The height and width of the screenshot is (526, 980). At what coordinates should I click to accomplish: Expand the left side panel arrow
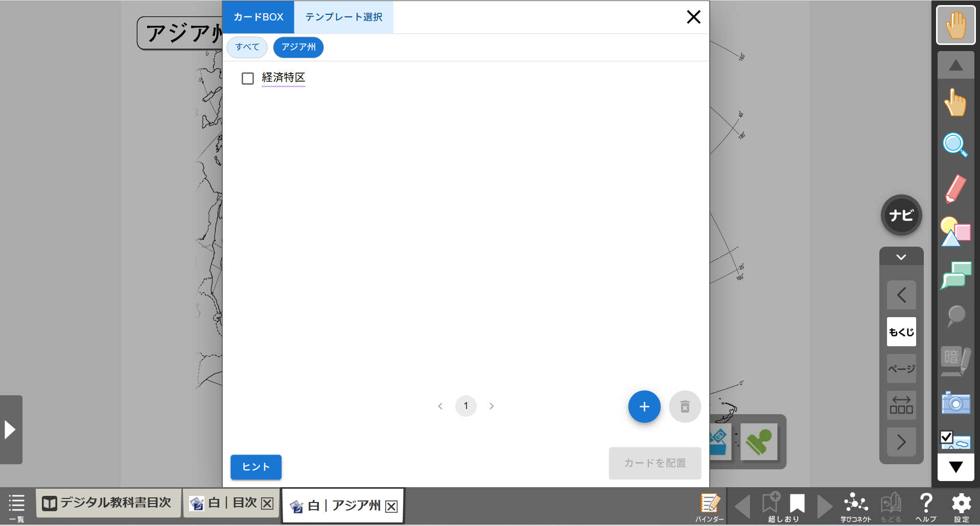(x=11, y=429)
